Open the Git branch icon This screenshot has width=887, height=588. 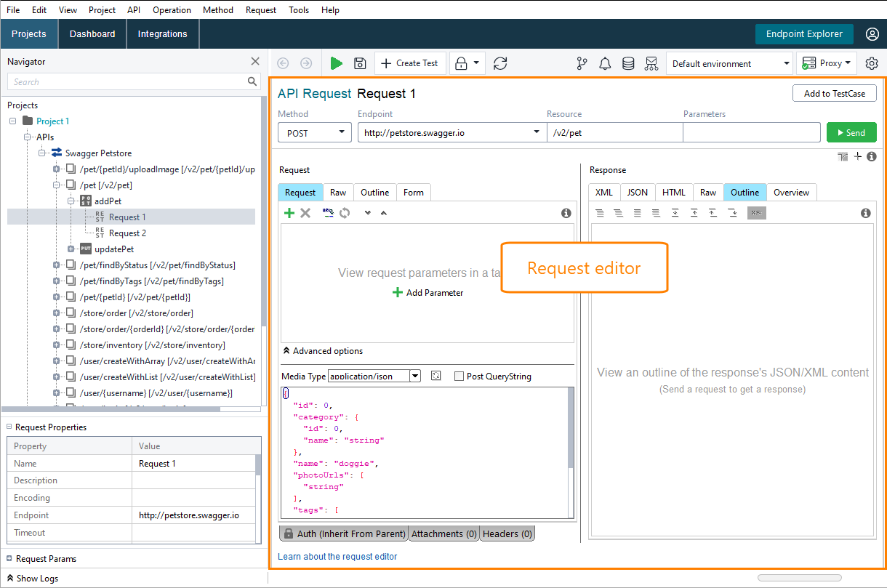tap(582, 63)
